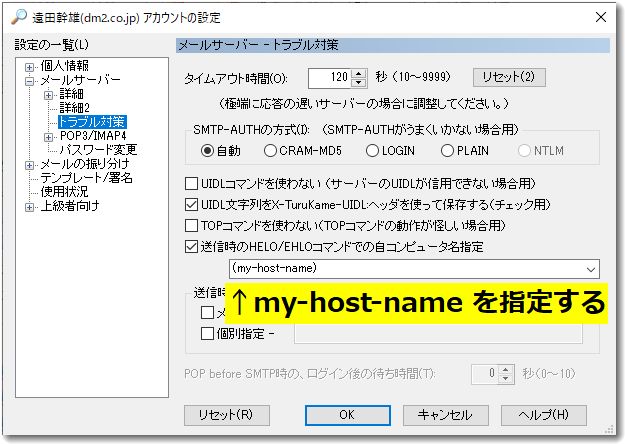Toggle TOPコマンドを使わない checkbox

click(193, 224)
